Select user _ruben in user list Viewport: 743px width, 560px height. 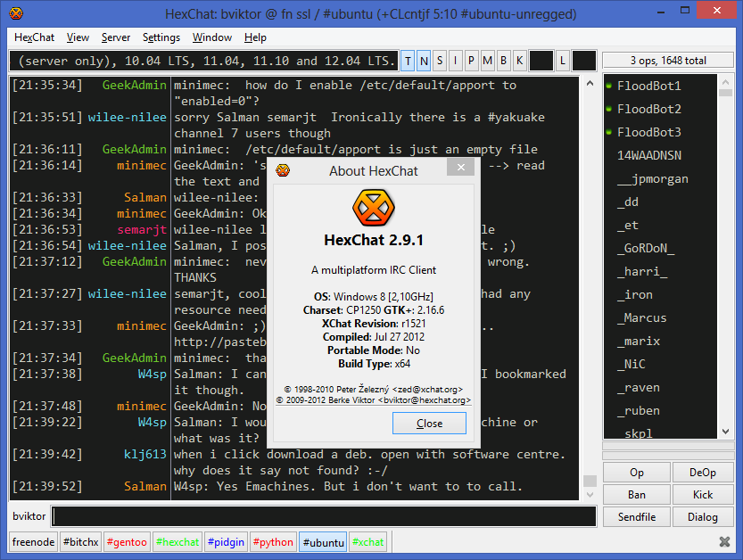639,411
